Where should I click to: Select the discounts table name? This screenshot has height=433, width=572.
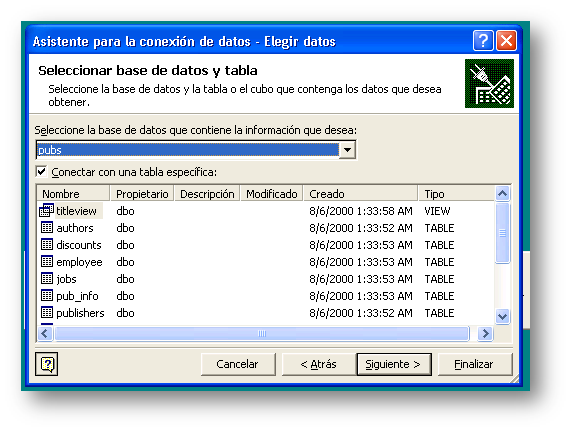point(79,245)
